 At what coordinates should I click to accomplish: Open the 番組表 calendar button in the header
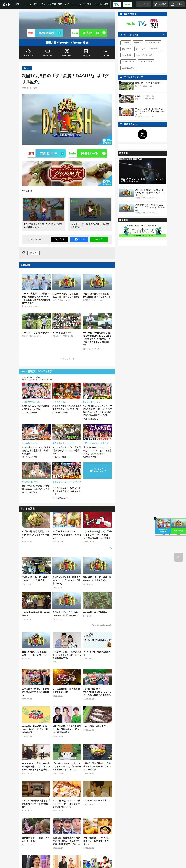tap(177, 4)
